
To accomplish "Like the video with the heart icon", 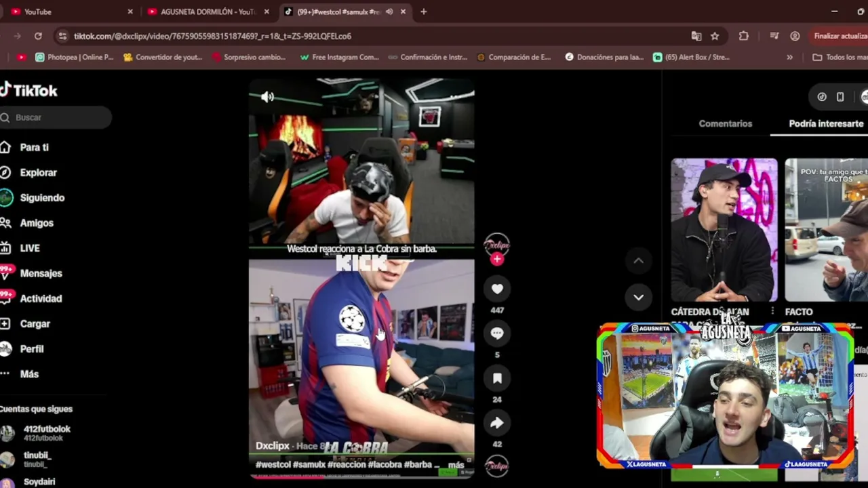I will [497, 289].
